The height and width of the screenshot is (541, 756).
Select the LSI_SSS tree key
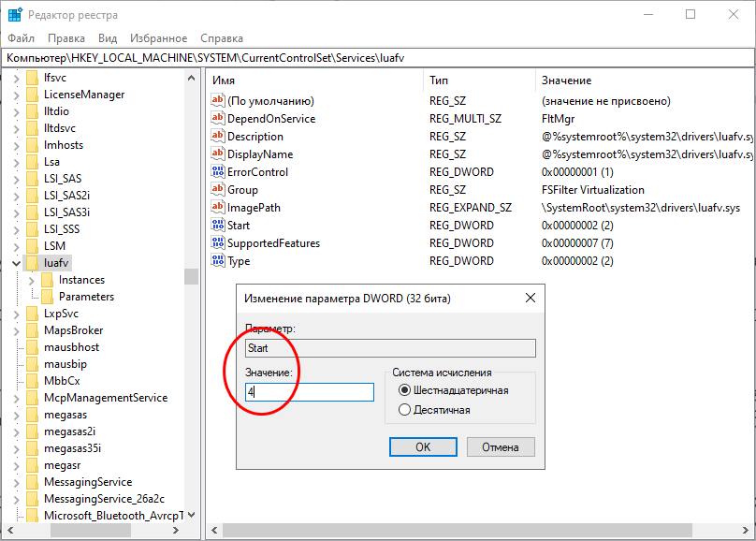click(x=62, y=229)
